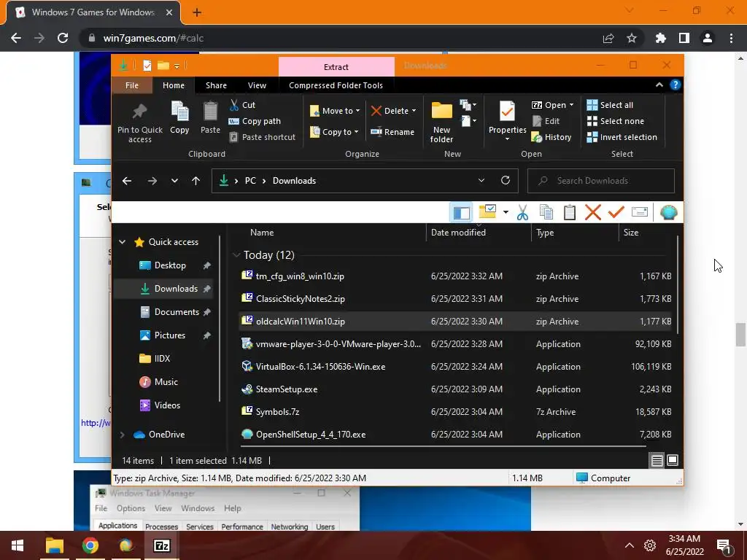Open Chrome from the taskbar
Viewport: 747px width, 560px height.
coord(90,545)
